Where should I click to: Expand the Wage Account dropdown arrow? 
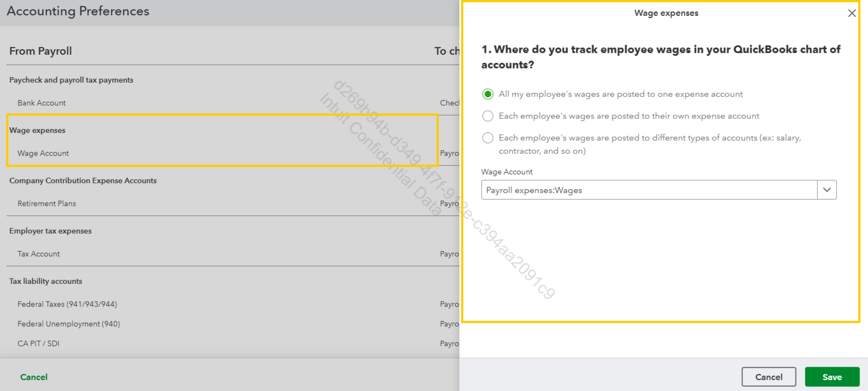pyautogui.click(x=827, y=190)
